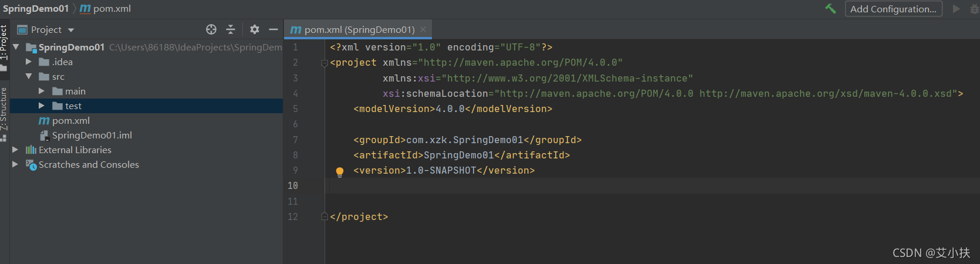This screenshot has width=980, height=264.
Task: Click the modelVersion value 4.0.0
Action: coord(450,109)
